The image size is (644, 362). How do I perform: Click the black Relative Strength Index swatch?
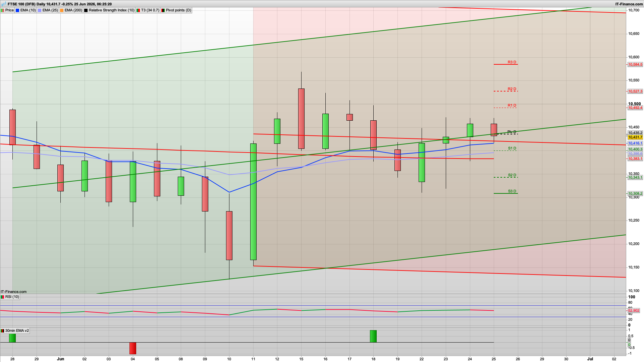(x=86, y=10)
